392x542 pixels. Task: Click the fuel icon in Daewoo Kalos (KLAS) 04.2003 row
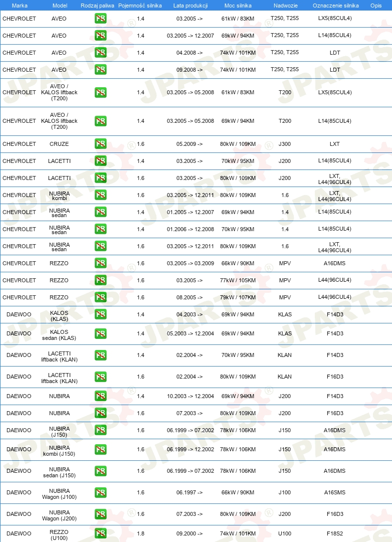tap(101, 314)
